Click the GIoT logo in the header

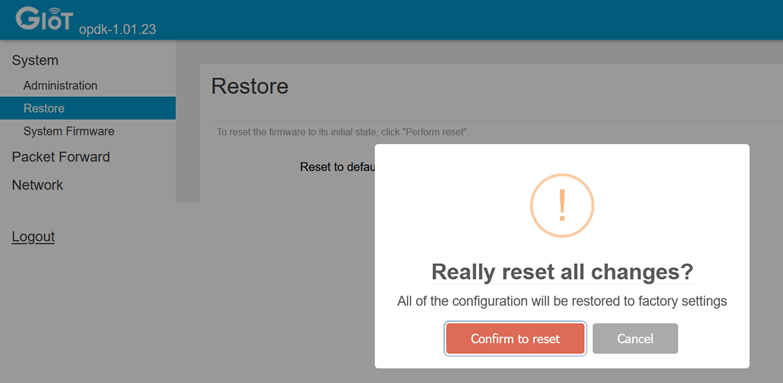point(44,18)
